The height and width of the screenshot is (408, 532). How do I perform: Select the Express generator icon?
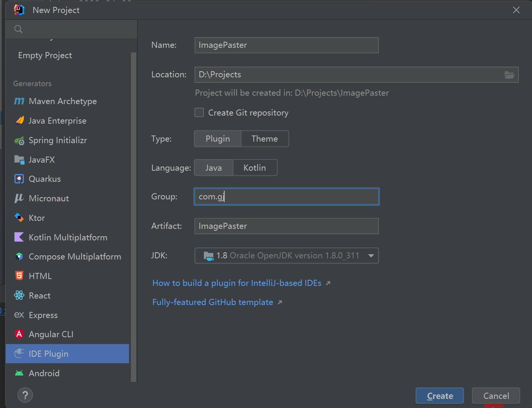(19, 315)
